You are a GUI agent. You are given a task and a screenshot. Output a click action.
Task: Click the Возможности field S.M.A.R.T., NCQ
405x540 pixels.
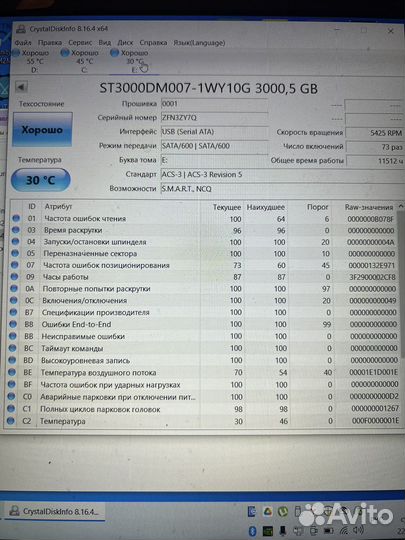pyautogui.click(x=282, y=189)
